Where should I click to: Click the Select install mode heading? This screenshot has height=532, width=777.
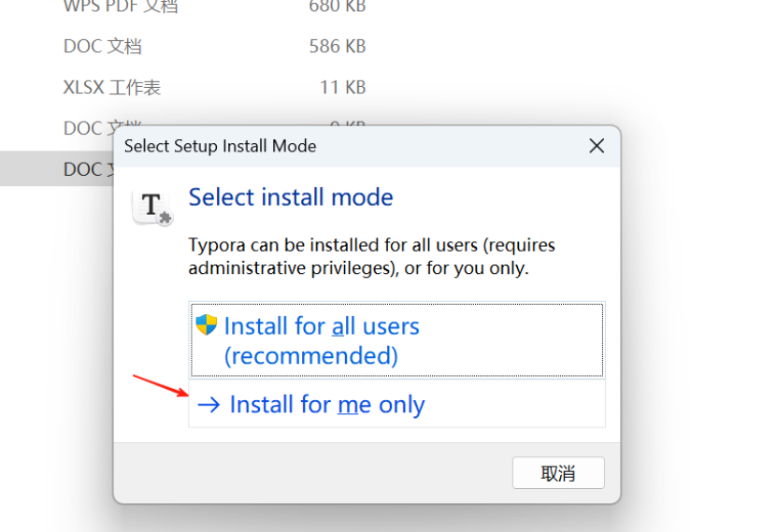[x=291, y=197]
